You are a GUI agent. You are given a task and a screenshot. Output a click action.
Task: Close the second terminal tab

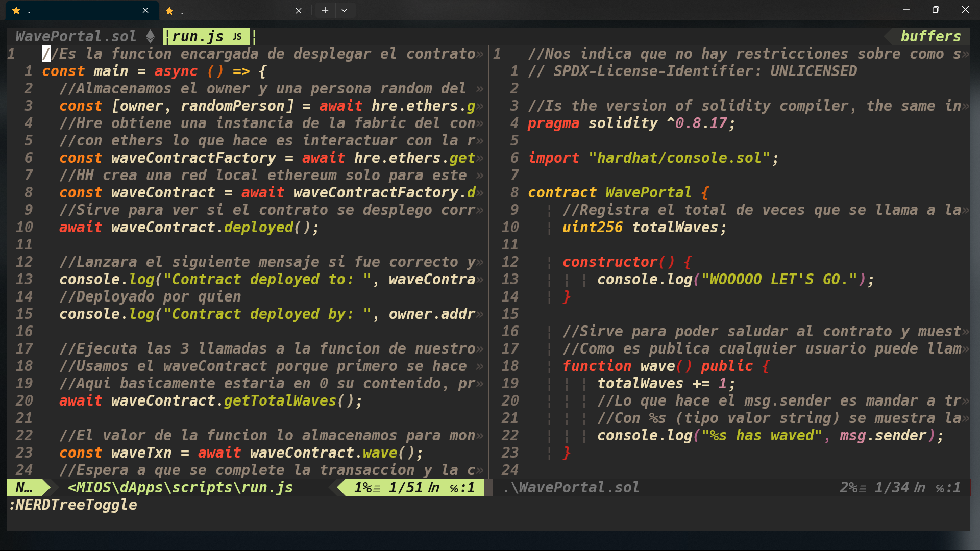(x=299, y=11)
